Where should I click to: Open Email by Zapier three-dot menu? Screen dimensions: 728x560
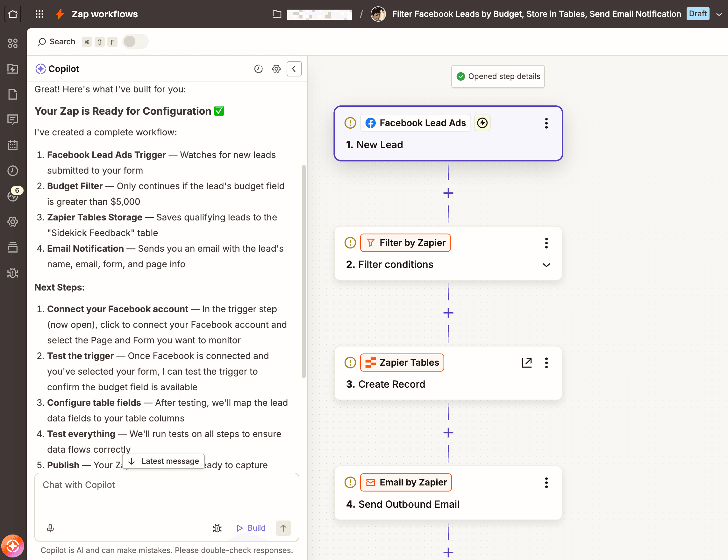tap(546, 483)
